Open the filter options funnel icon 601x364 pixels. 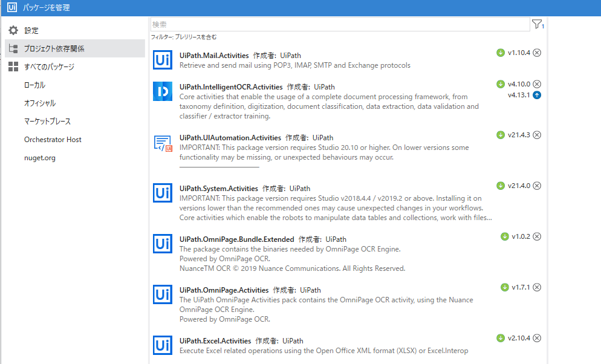pyautogui.click(x=538, y=24)
